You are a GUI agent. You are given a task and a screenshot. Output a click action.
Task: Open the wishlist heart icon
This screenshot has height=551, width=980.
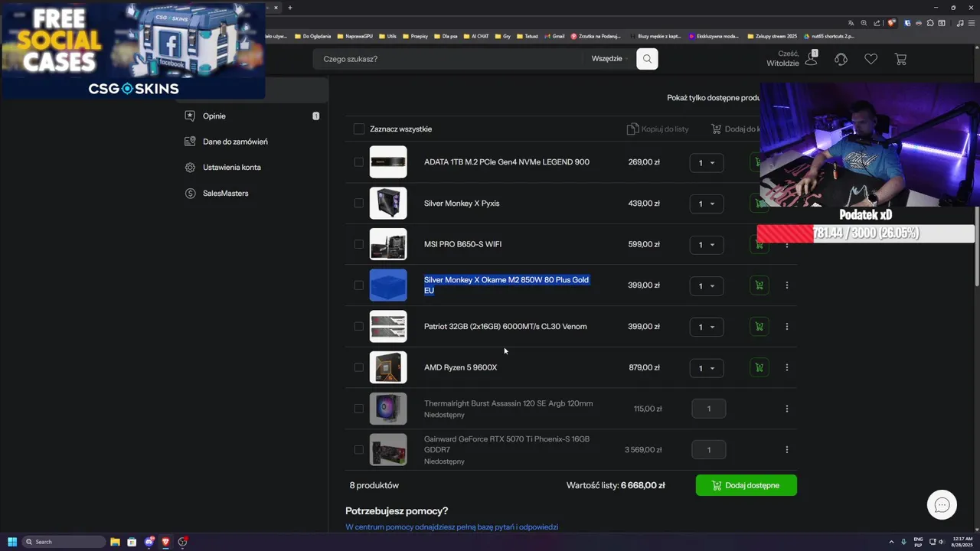click(x=871, y=59)
